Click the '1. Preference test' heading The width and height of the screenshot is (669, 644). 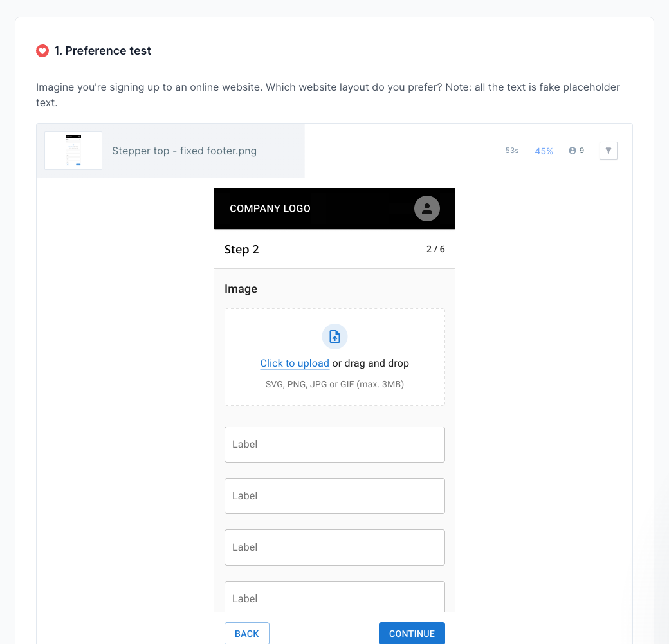pos(102,51)
